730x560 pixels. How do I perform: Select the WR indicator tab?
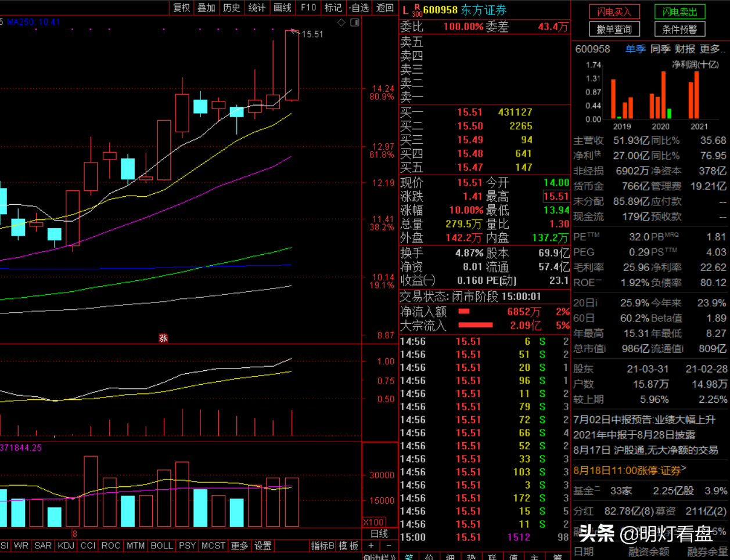coord(21,546)
